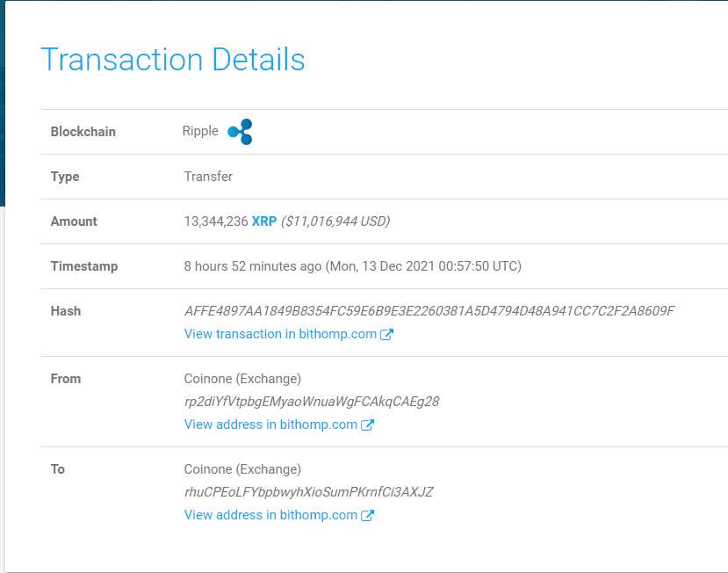Click the 'To' row label

58,469
